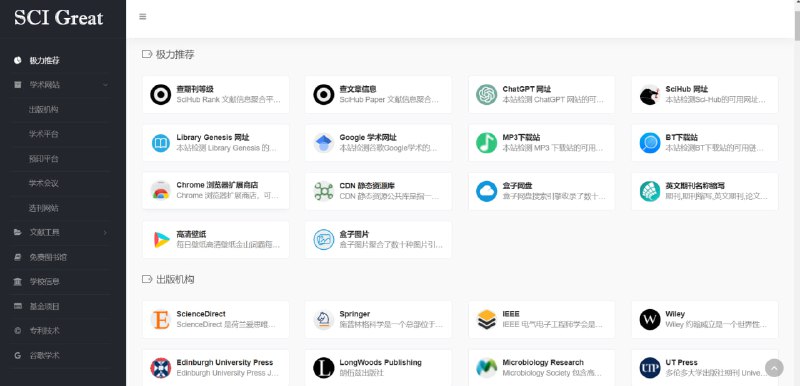
Task: Click the Microbiology Research M icon
Action: pos(487,368)
